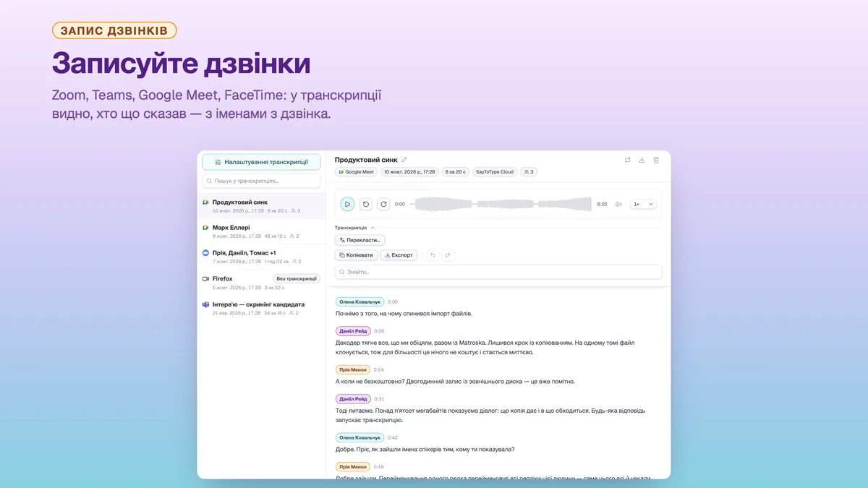Image resolution: width=868 pixels, height=488 pixels.
Task: Click the camera icon beside Firefox
Action: tap(205, 278)
